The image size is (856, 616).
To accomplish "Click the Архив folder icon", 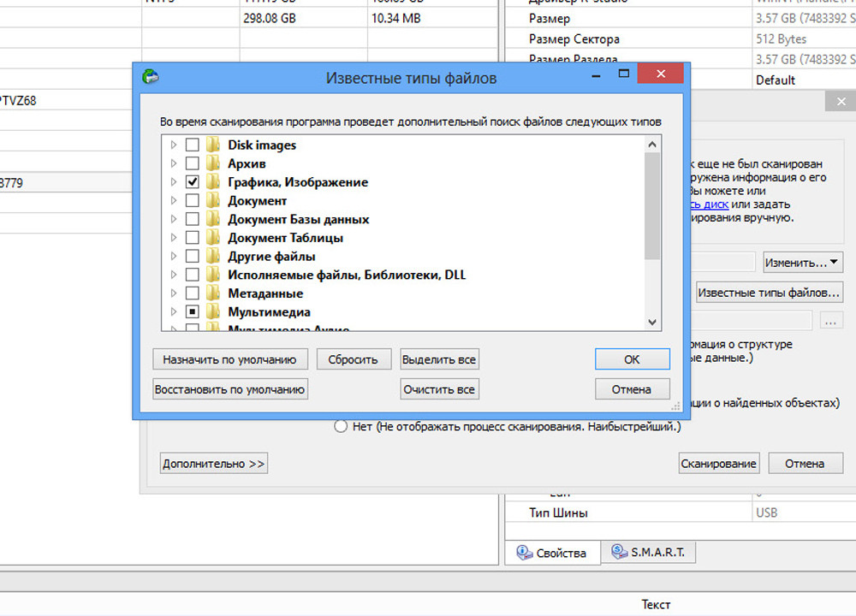I will pyautogui.click(x=213, y=163).
